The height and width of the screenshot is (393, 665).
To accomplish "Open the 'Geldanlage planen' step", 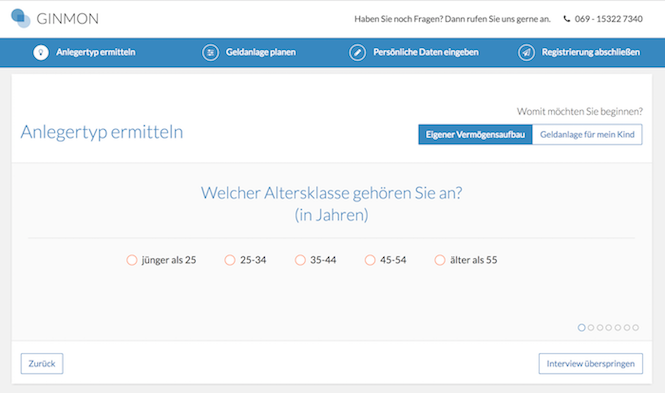I will pos(260,53).
